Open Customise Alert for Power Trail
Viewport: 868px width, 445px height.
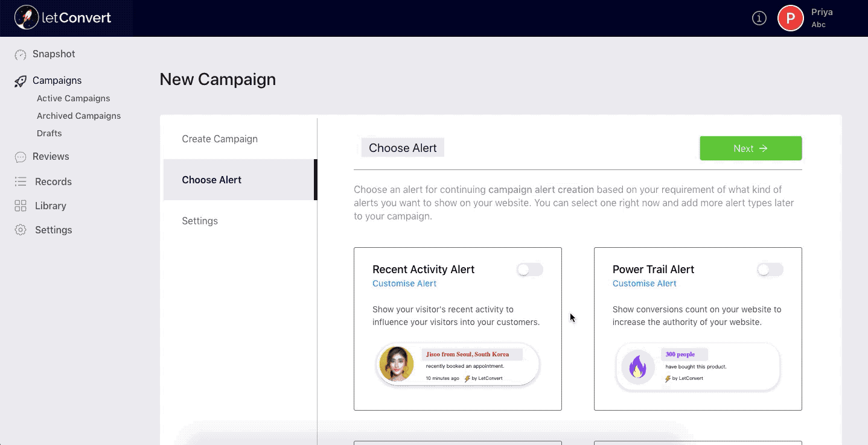[645, 283]
